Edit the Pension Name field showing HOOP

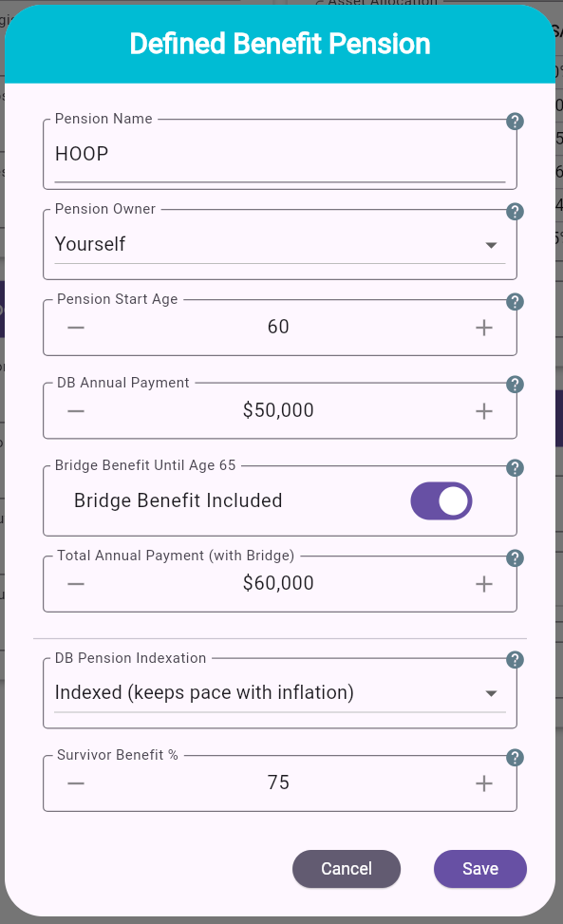point(280,153)
